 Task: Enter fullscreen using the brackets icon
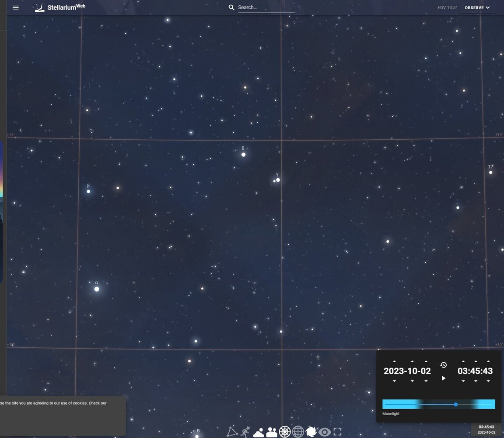[x=337, y=431]
